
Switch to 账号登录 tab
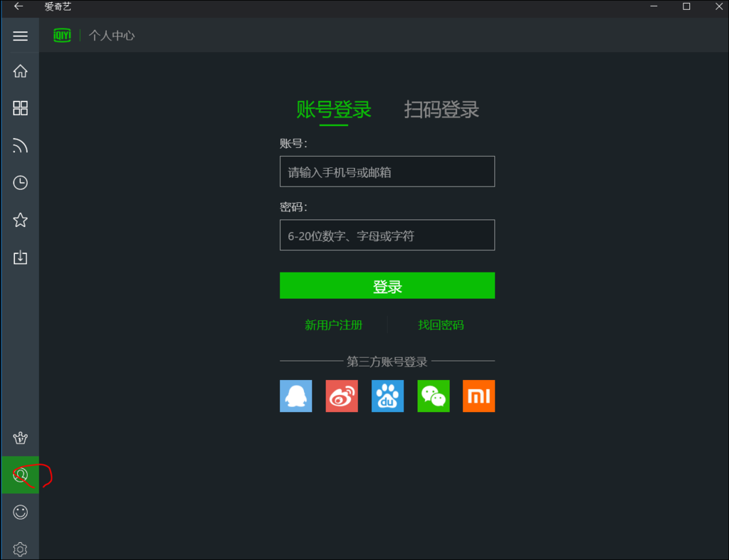(333, 110)
